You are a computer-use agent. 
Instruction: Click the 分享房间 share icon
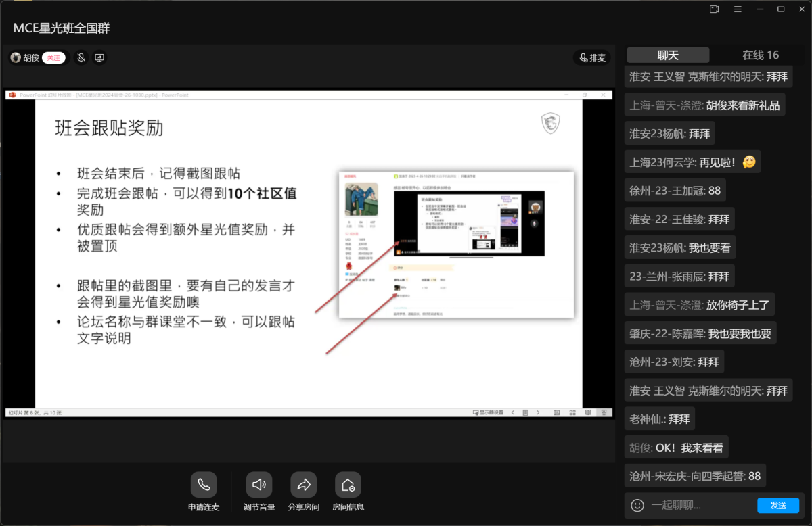pos(304,485)
